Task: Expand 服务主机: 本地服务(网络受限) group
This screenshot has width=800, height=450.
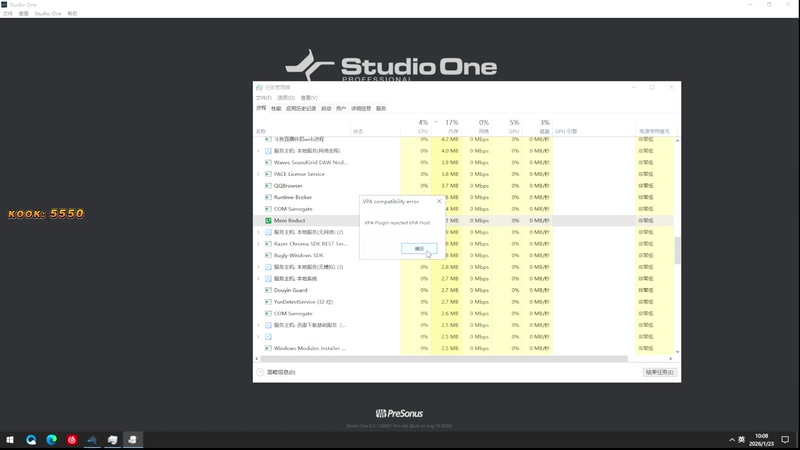Action: point(258,151)
